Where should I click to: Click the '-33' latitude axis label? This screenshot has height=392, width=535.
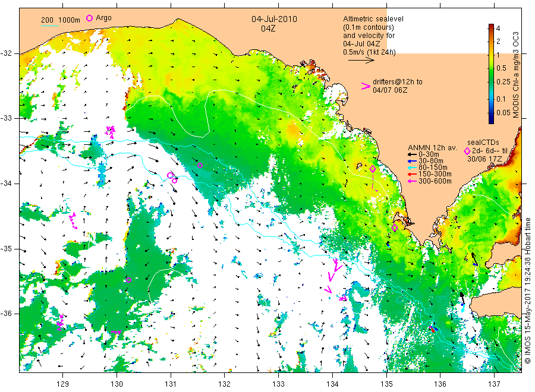click(x=7, y=118)
